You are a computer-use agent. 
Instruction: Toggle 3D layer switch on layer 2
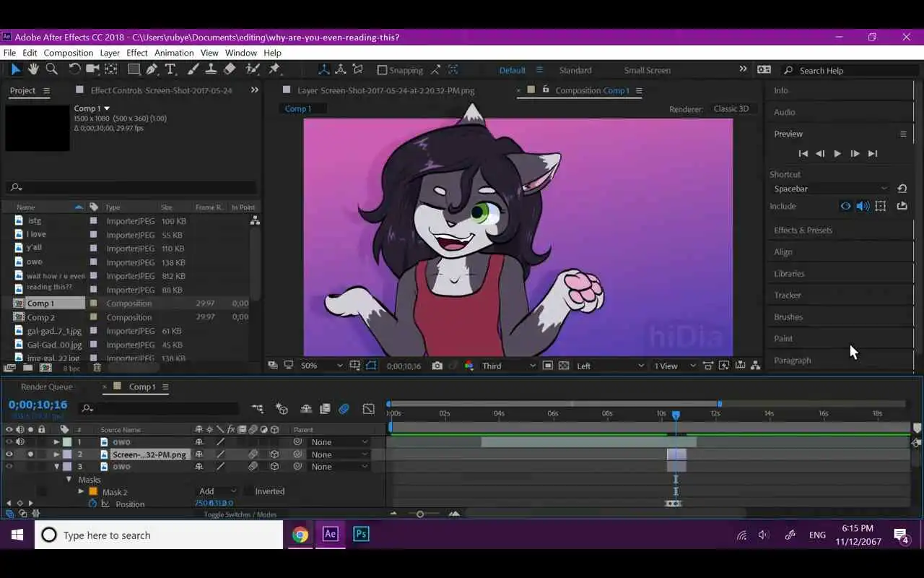(x=274, y=454)
